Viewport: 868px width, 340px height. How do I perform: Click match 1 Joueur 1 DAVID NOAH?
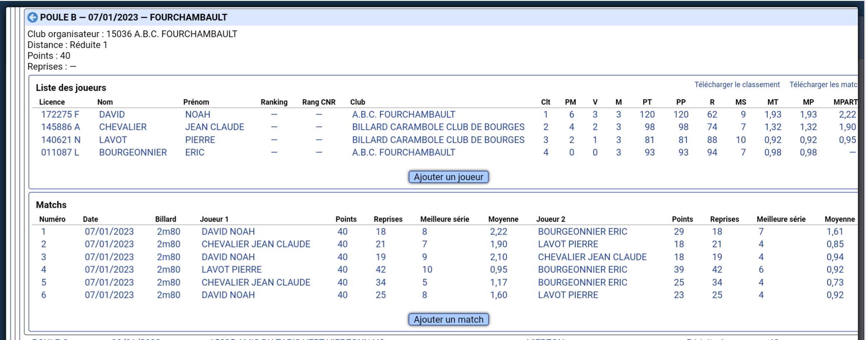click(x=228, y=232)
